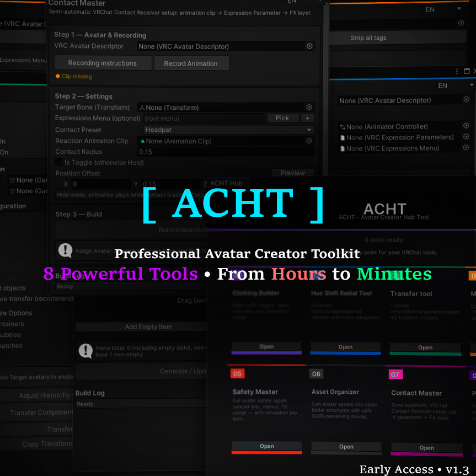The width and height of the screenshot is (476, 476).
Task: Open the three-dot options menu of right window
Action: tap(457, 71)
